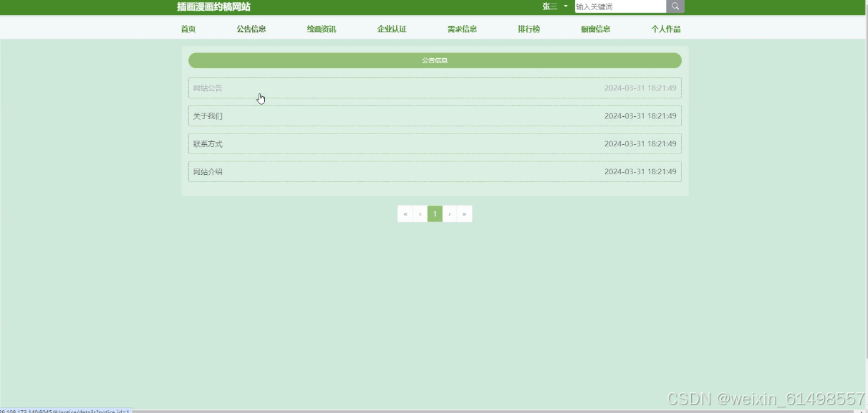Click the next page › pagination button
Viewport: 868px width, 413px height.
pos(450,214)
